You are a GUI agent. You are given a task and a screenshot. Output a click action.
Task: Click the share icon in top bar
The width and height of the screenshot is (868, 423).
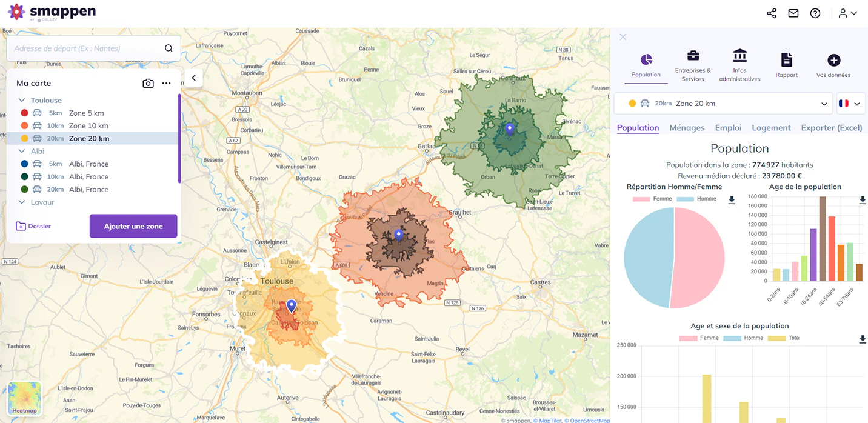click(771, 13)
